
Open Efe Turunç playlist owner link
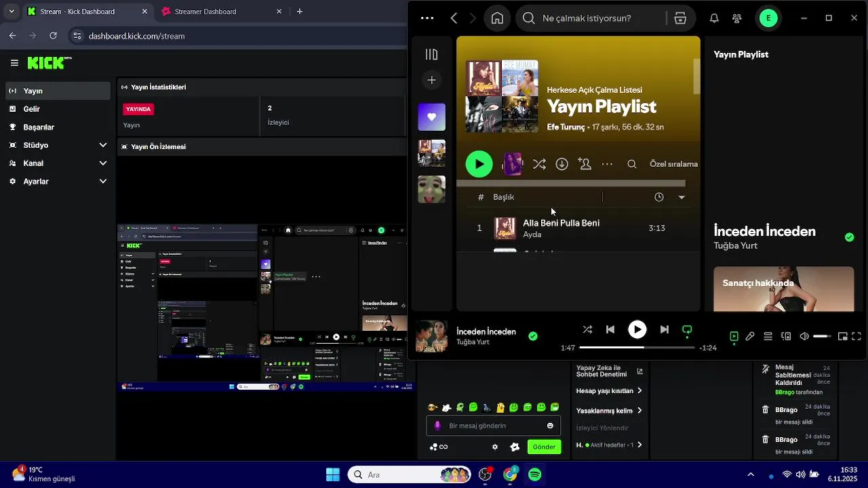[x=566, y=127]
